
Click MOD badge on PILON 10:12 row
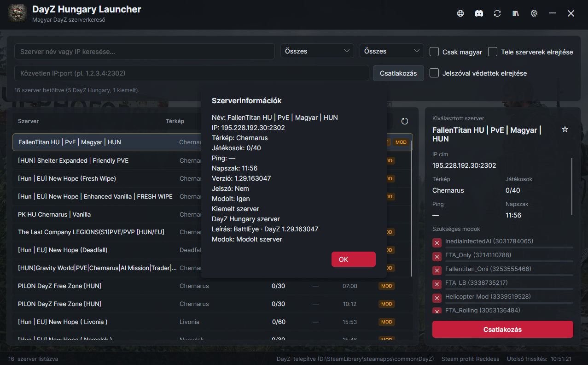pos(387,304)
